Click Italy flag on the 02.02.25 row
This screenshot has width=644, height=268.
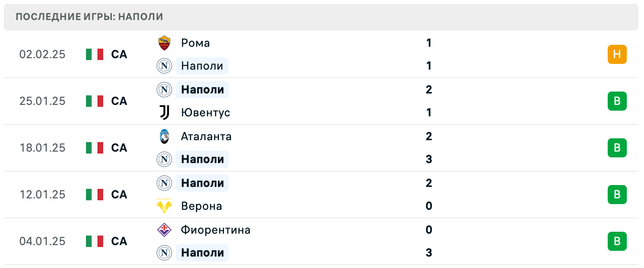pos(95,54)
